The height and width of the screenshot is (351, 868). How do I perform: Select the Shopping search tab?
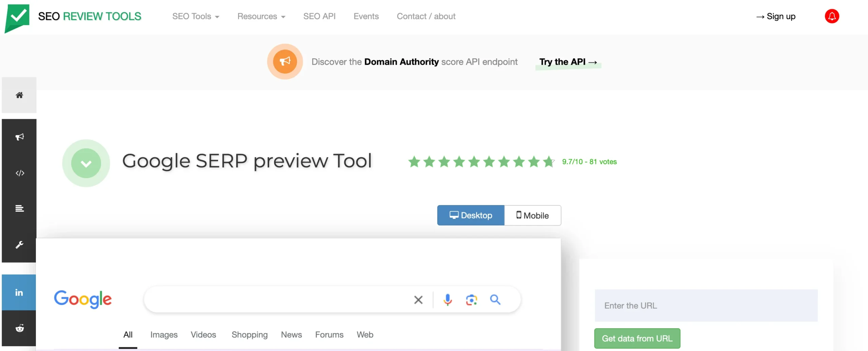(x=250, y=335)
